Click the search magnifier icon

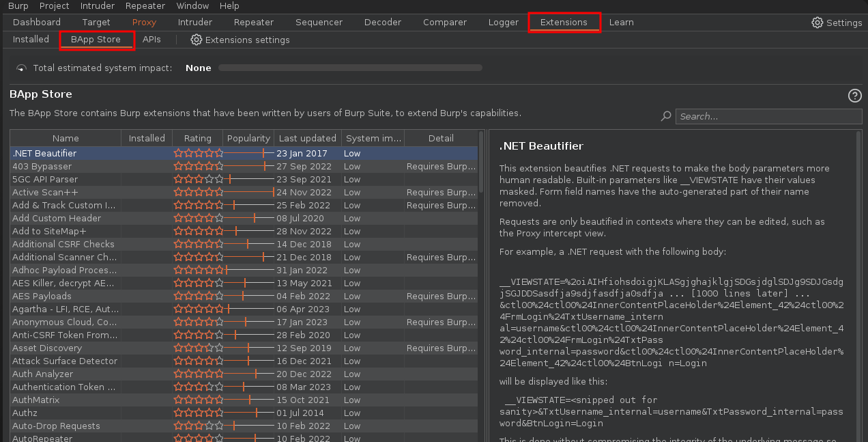(x=666, y=117)
